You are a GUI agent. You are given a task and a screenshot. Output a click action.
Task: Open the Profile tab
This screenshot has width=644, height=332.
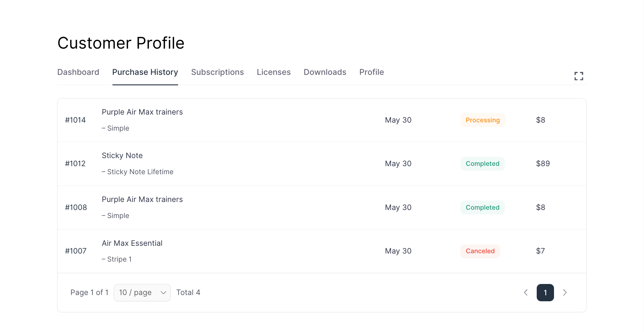(x=371, y=72)
